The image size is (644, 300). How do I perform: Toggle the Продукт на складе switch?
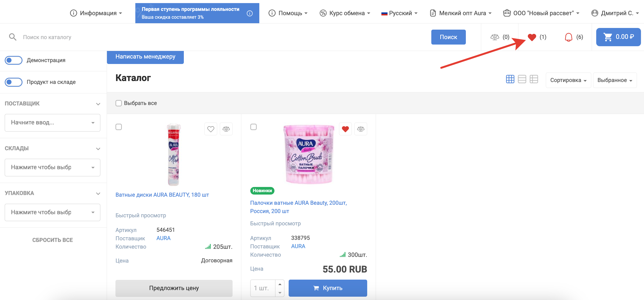click(13, 82)
